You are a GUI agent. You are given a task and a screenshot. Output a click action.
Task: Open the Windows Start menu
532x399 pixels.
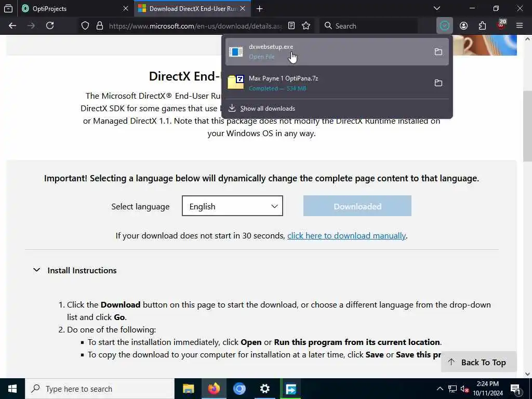(12, 389)
